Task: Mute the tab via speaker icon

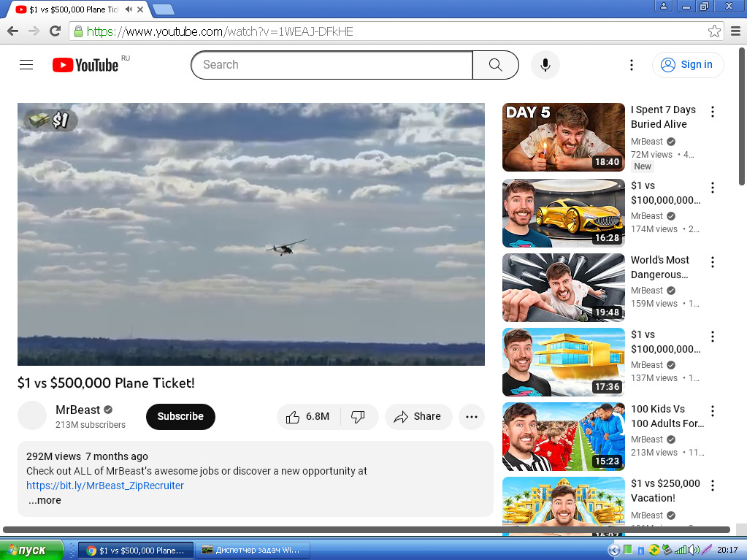Action: coord(129,9)
